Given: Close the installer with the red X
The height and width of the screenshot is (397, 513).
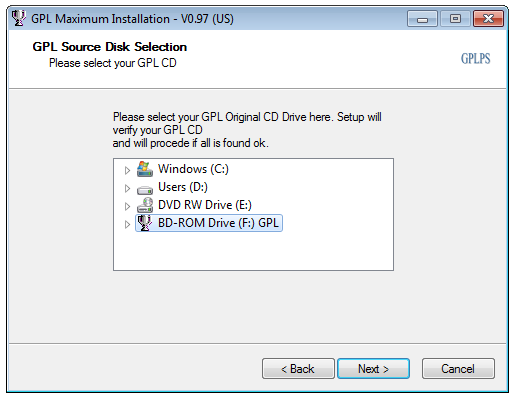Looking at the screenshot, I should (x=488, y=19).
